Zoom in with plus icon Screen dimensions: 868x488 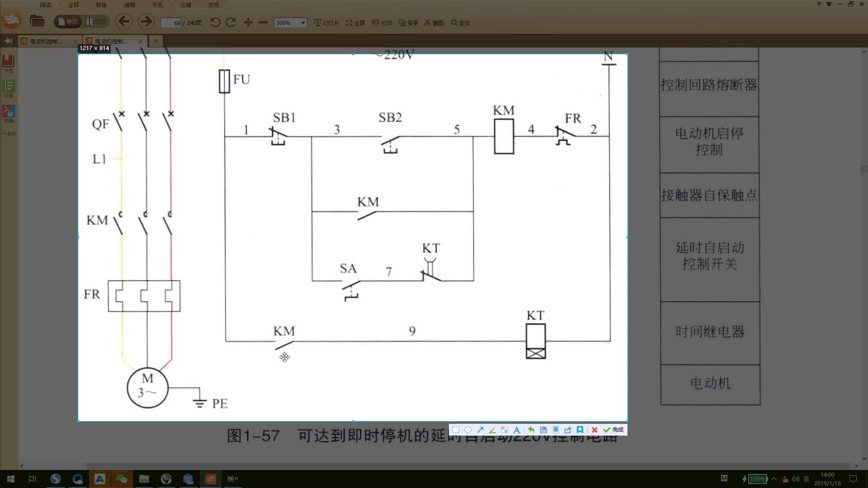click(x=248, y=22)
